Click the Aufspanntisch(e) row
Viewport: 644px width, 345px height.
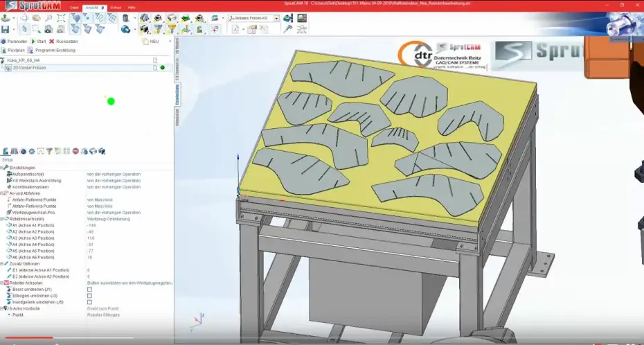[x=87, y=174]
